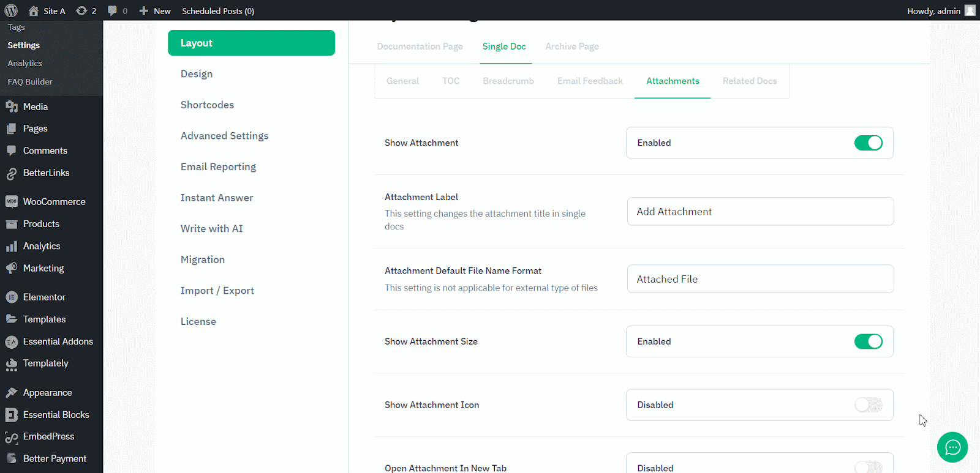Viewport: 980px width, 473px height.
Task: Open Instant Answer section
Action: (217, 198)
